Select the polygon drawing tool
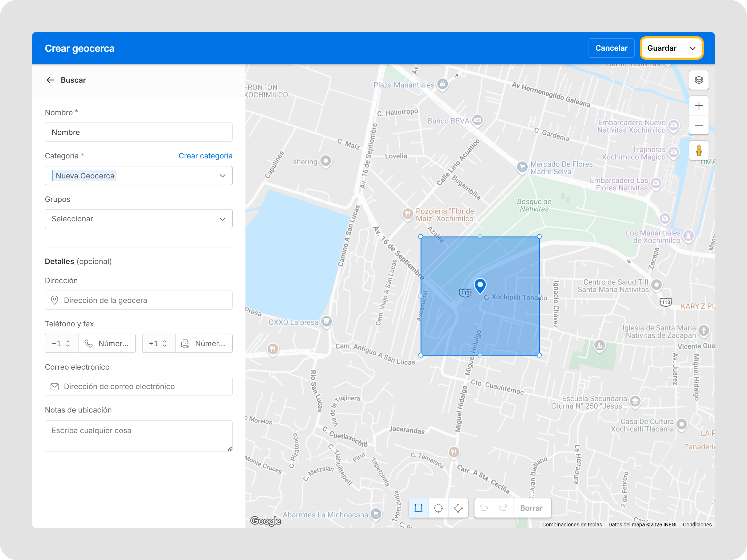Viewport: 747px width, 560px height. click(x=458, y=508)
